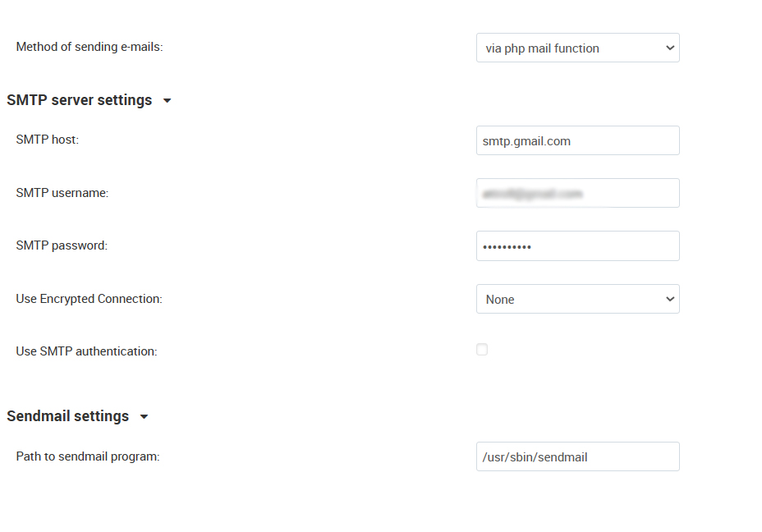Image resolution: width=762 pixels, height=532 pixels.
Task: Enable the Use SMTP authentication checkbox
Action: tap(482, 349)
